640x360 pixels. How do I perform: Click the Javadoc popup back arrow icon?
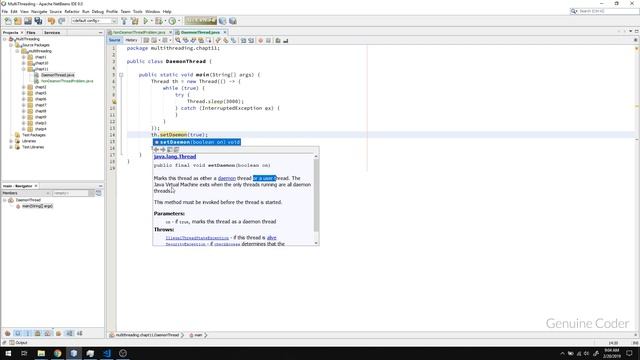click(x=156, y=150)
